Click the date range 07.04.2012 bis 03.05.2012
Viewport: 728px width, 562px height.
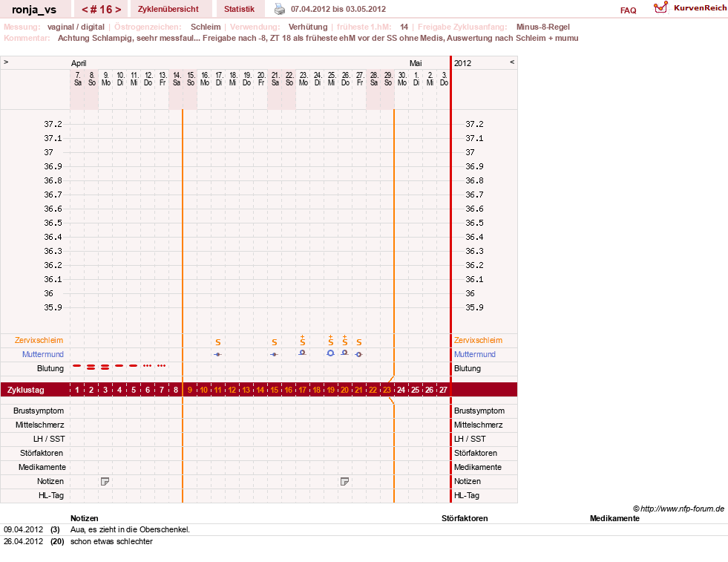tap(338, 9)
